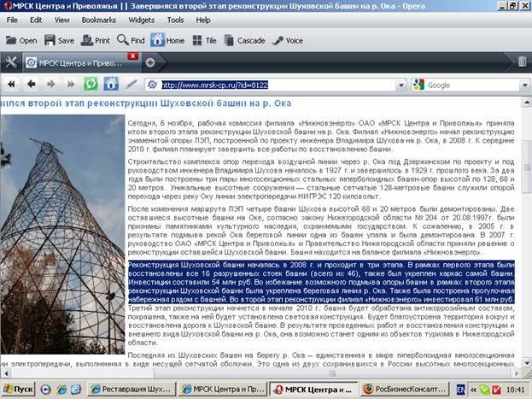Click the highlighted paragraph Реконструкция Шуховской башни
The height and width of the screenshot is (399, 532).
(x=321, y=282)
